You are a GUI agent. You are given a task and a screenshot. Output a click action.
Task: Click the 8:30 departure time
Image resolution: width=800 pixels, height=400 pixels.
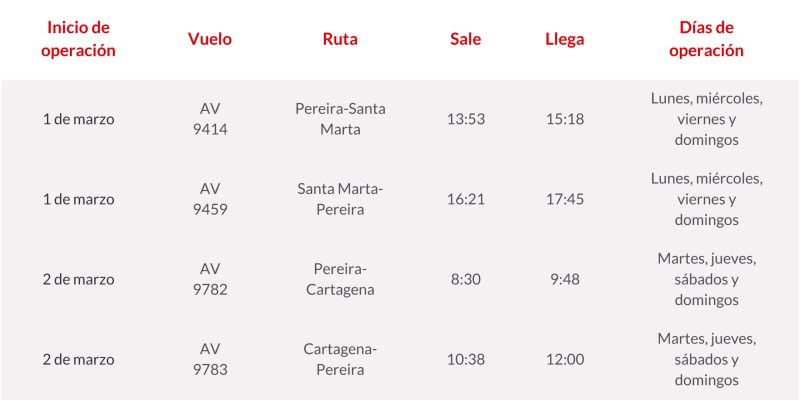pos(466,279)
